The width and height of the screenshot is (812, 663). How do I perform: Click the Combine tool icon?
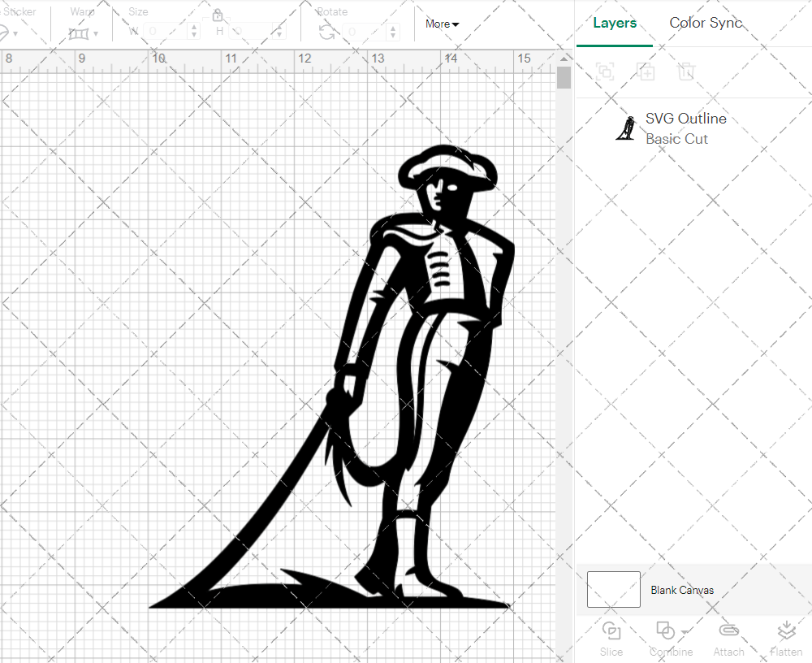[x=665, y=630]
